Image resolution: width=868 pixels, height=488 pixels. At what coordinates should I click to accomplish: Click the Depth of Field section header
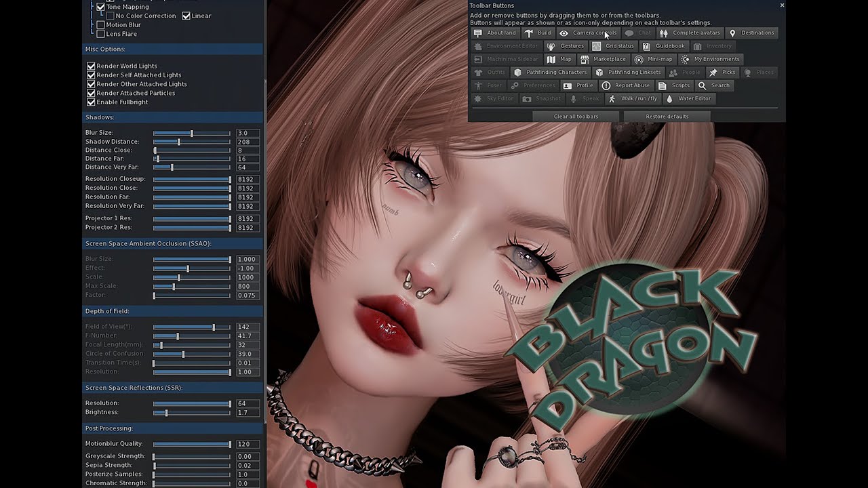point(172,311)
